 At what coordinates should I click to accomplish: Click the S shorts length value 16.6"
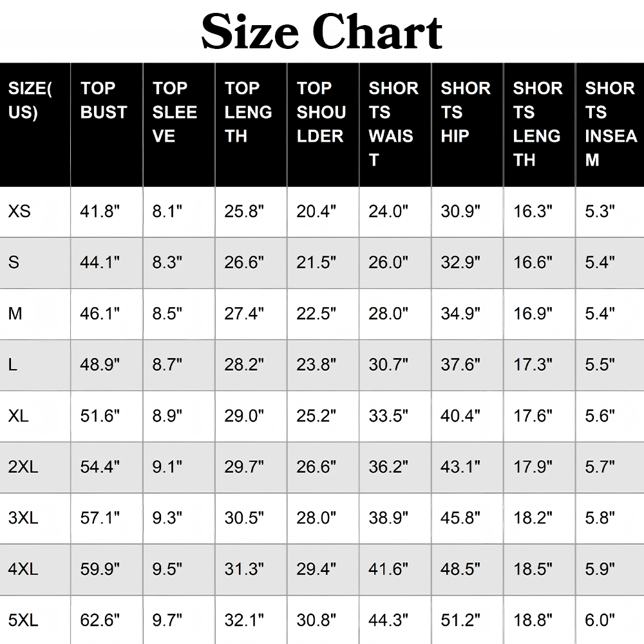533,263
